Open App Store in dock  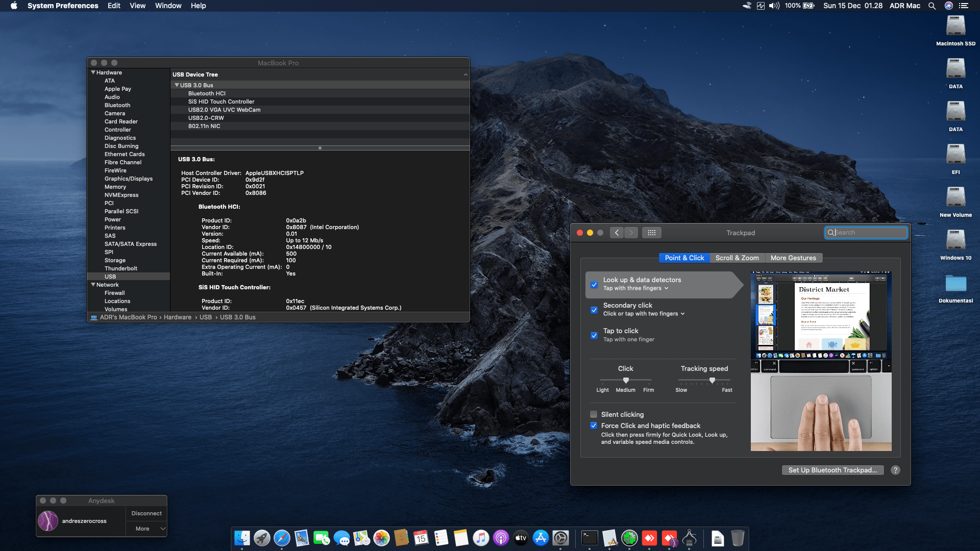(541, 538)
